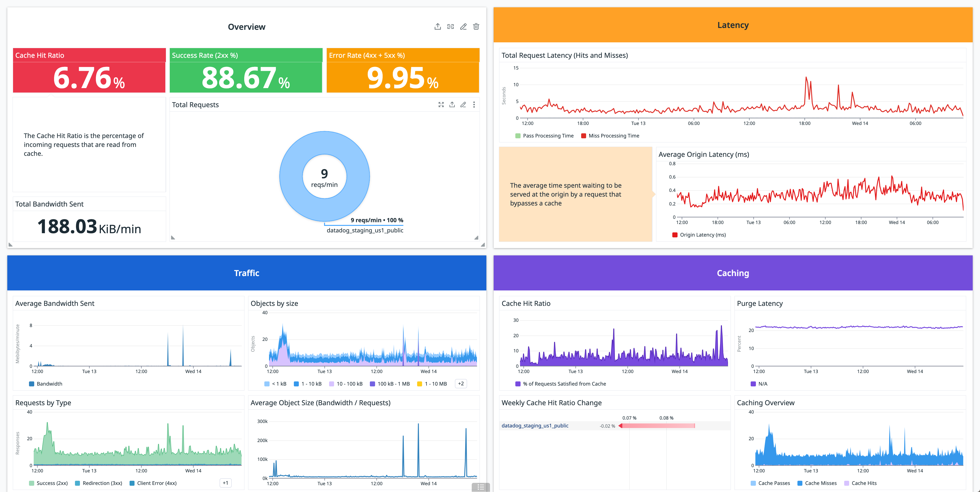Edit the Total Requests widget

tap(463, 104)
